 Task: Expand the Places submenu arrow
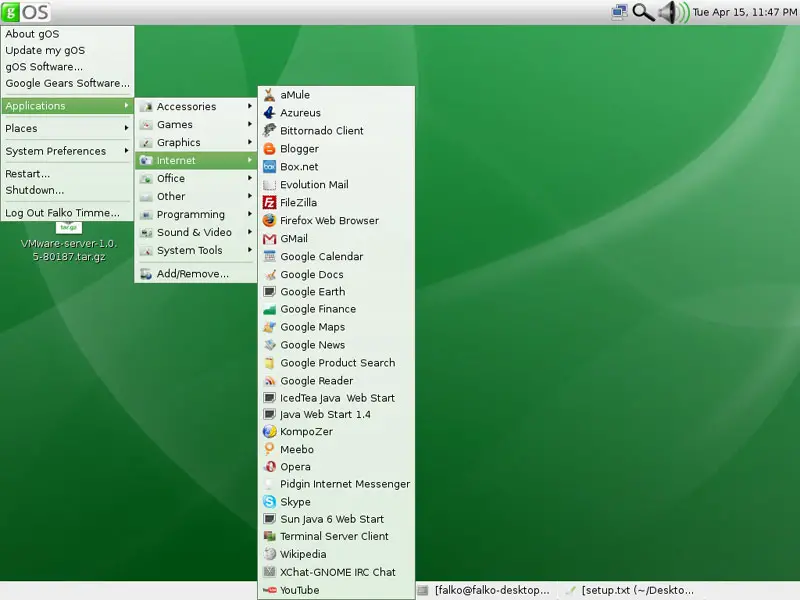(126, 128)
